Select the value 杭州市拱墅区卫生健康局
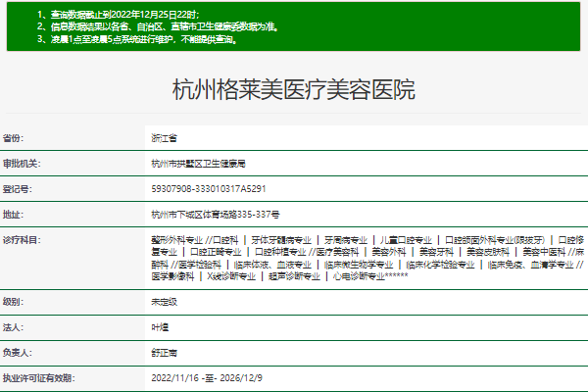Image resolution: width=588 pixels, height=392 pixels. (198, 164)
